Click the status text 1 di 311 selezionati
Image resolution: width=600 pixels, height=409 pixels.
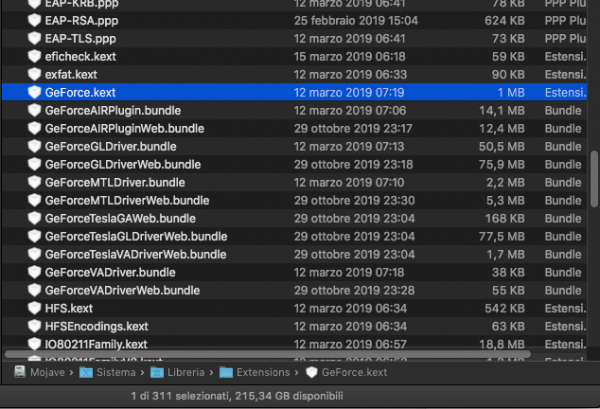click(179, 396)
